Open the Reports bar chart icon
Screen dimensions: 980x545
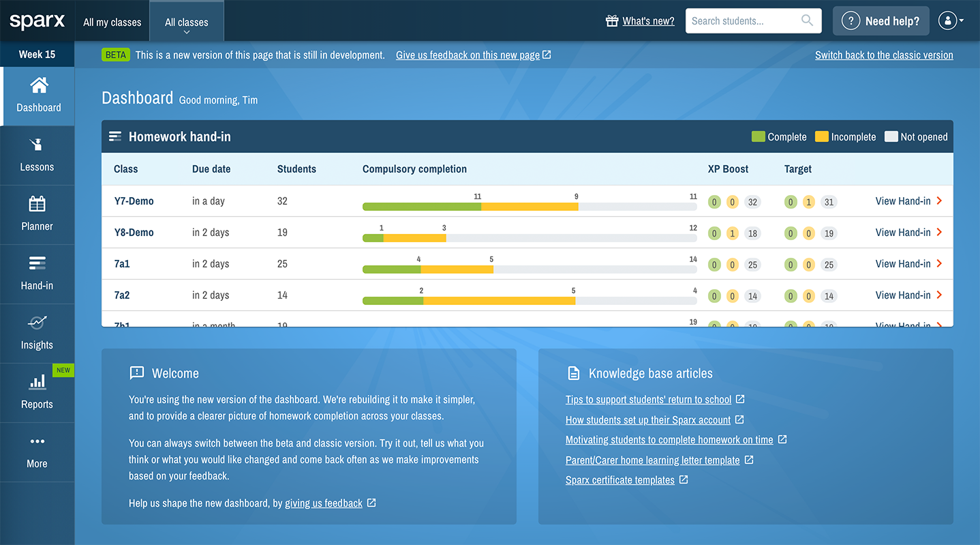click(x=37, y=382)
